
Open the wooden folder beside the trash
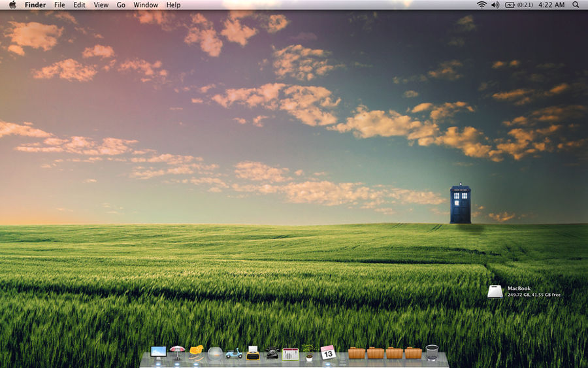tap(414, 353)
